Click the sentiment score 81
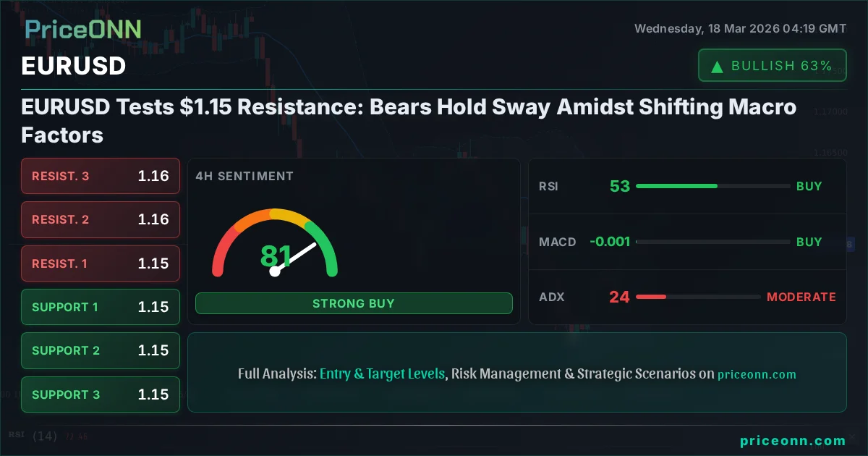This screenshot has height=456, width=868. tap(276, 257)
